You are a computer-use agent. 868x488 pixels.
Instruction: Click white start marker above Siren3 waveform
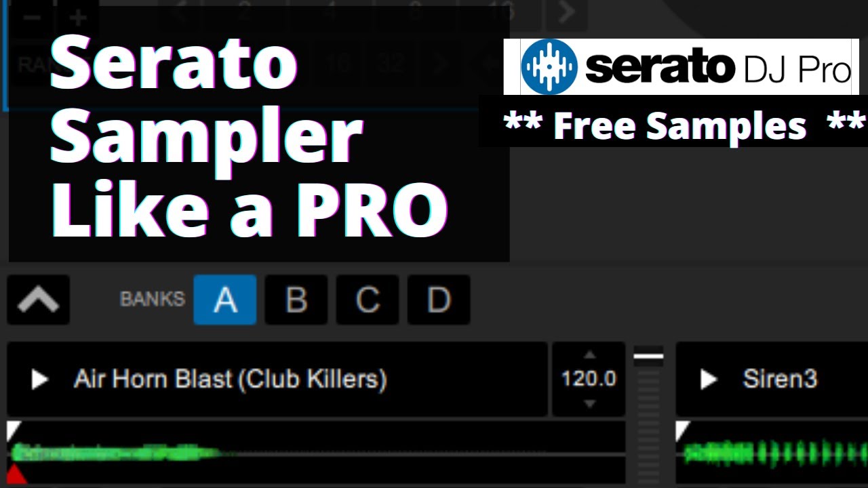pyautogui.click(x=682, y=430)
